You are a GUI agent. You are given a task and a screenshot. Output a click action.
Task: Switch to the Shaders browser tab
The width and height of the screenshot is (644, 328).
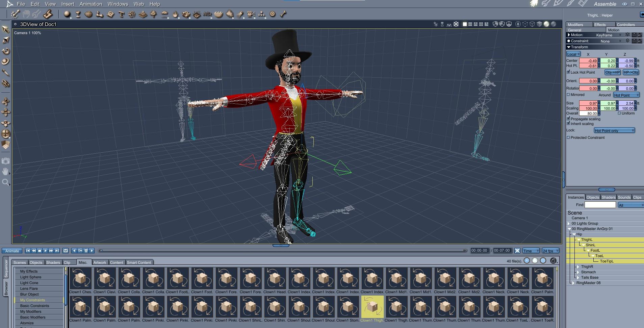[x=53, y=262]
